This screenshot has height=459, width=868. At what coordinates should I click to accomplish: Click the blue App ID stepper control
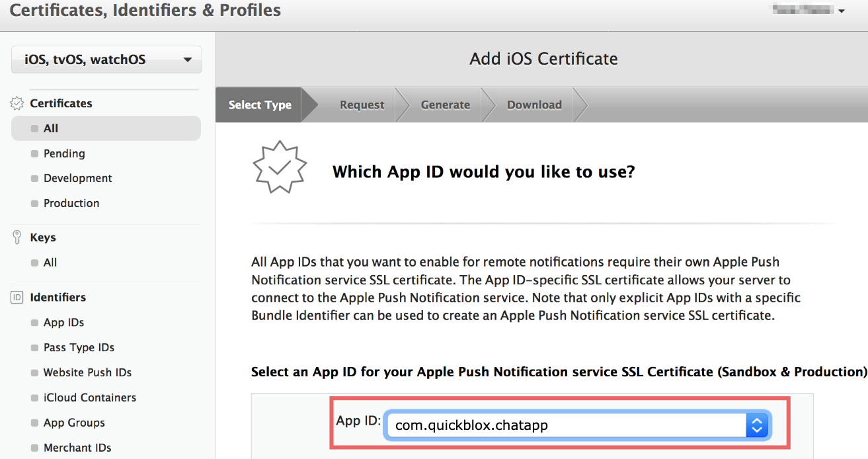(756, 425)
